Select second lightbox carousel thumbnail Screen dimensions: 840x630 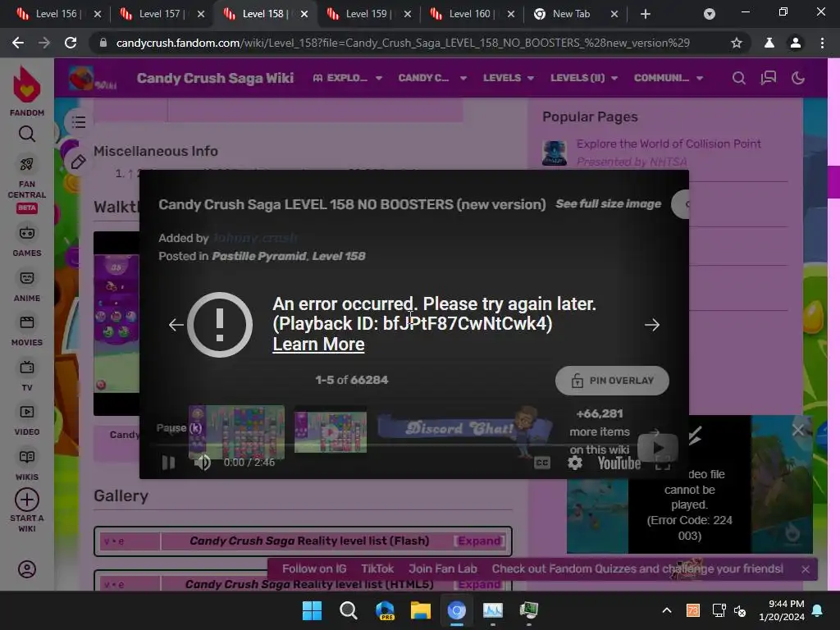click(x=331, y=432)
